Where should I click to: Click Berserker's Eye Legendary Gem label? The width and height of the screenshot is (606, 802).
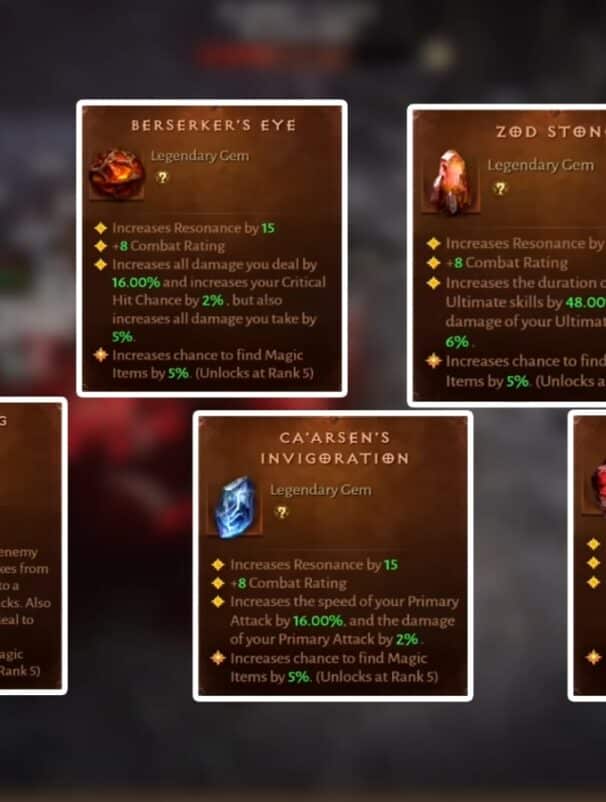click(x=200, y=155)
